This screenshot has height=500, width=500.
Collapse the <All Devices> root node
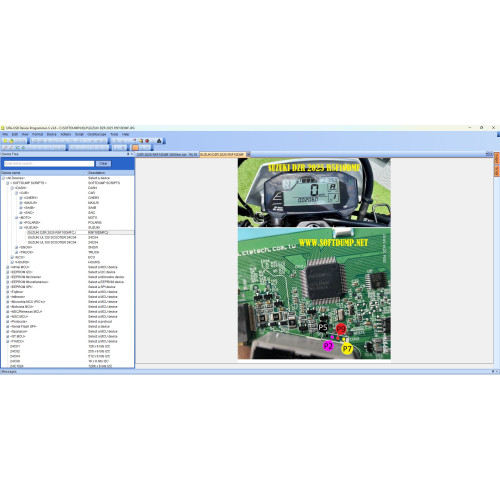[x=3, y=178]
